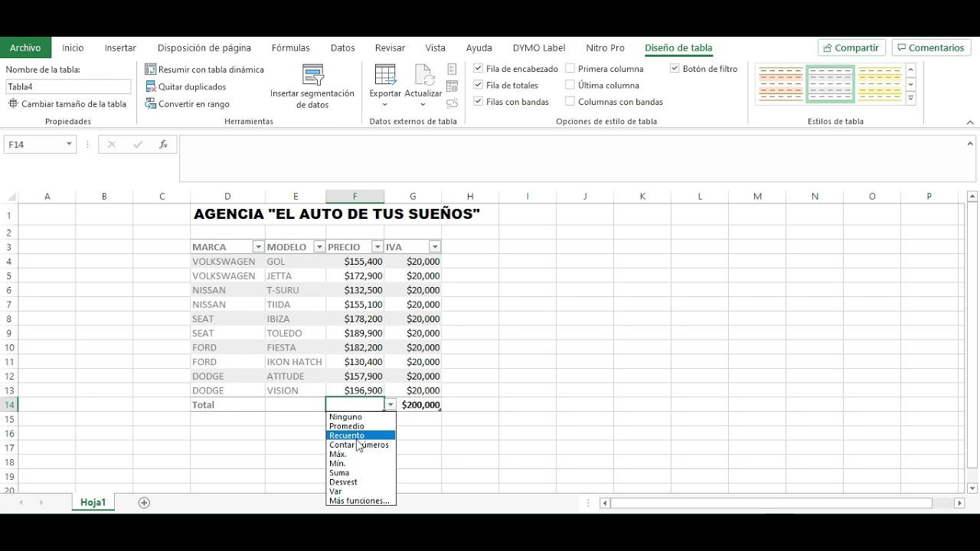The height and width of the screenshot is (551, 980).
Task: Toggle Fila de encabezado checkbox
Action: (479, 68)
